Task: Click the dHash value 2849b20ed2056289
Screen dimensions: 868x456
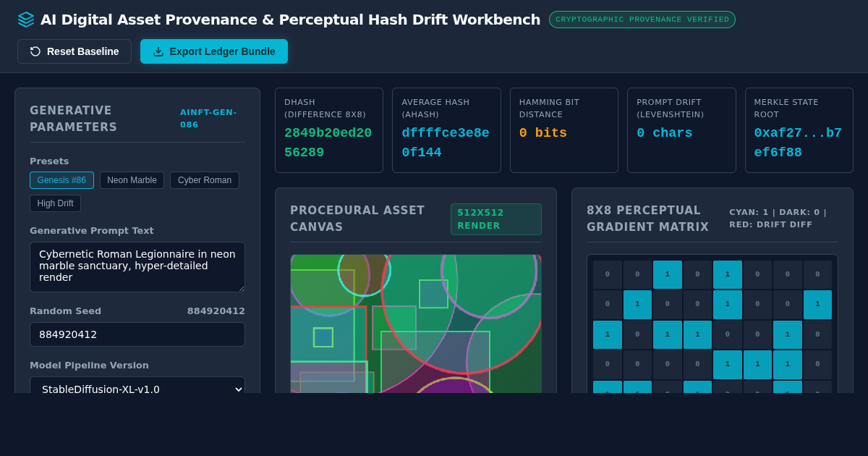Action: (328, 143)
